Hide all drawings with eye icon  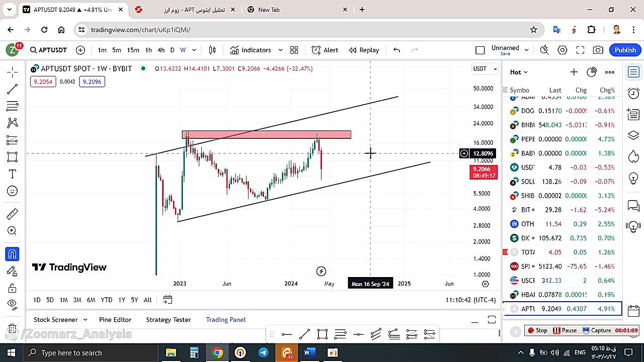coord(13,304)
